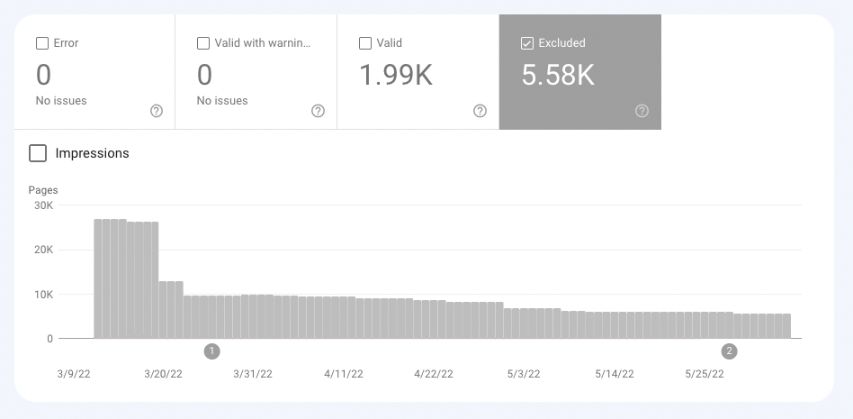Enable the Impressions checkbox
Viewport: 853px width, 419px height.
[x=38, y=154]
